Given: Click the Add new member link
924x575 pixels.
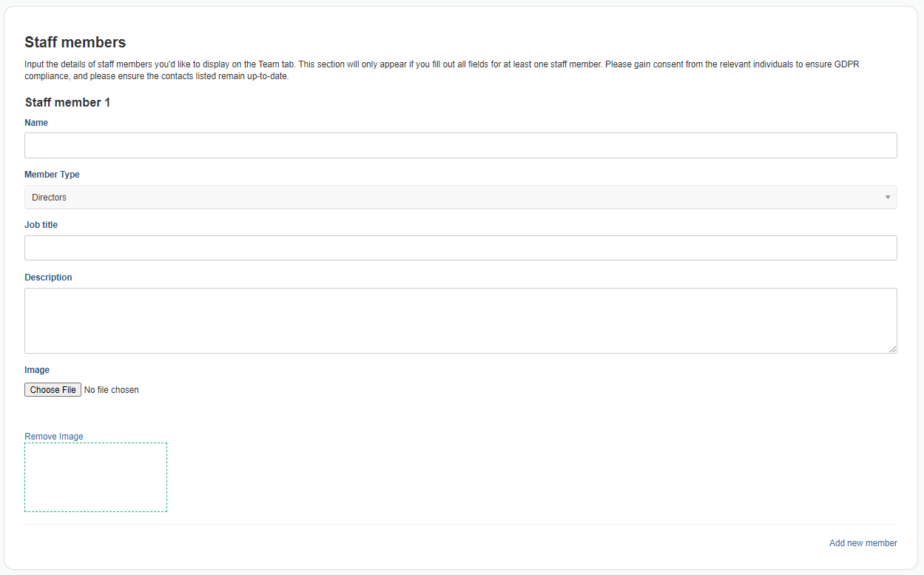Looking at the screenshot, I should click(863, 543).
